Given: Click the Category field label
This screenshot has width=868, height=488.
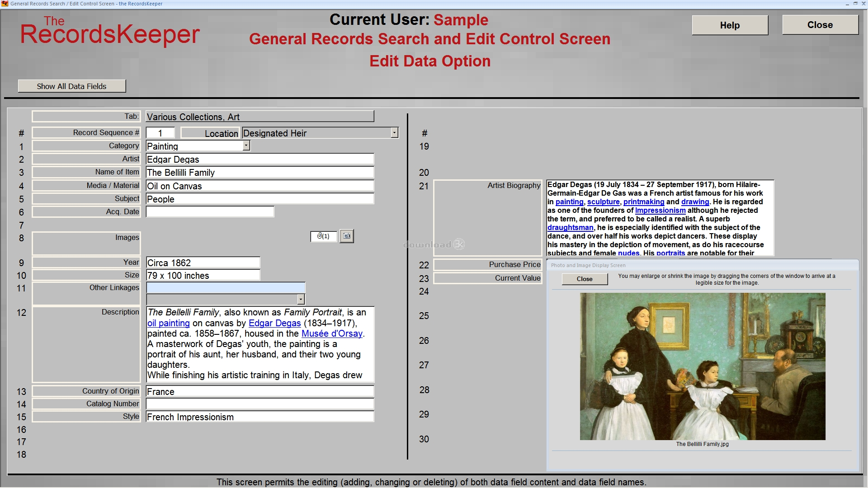Looking at the screenshot, I should 86,146.
